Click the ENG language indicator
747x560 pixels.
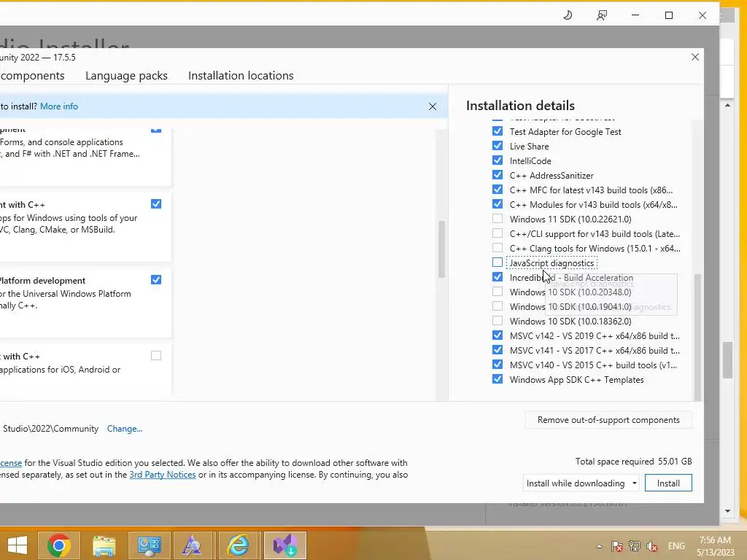pyautogui.click(x=676, y=546)
